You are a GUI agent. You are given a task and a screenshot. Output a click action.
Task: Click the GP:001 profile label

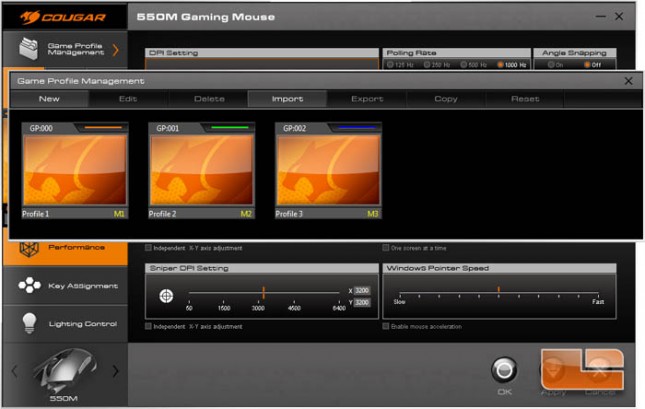tap(168, 128)
